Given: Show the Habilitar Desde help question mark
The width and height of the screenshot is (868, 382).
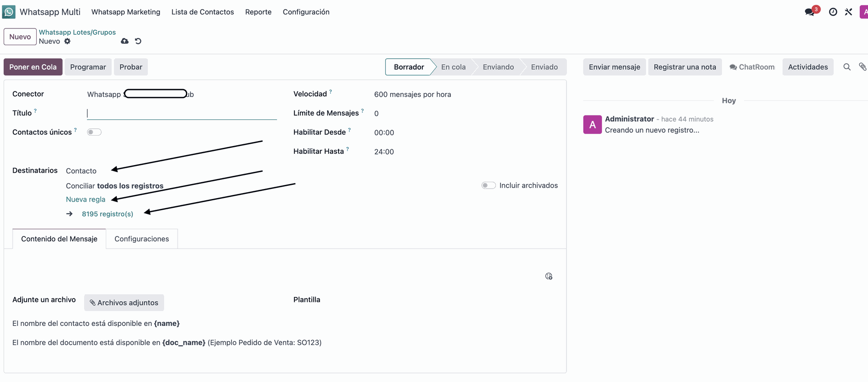Looking at the screenshot, I should [349, 130].
